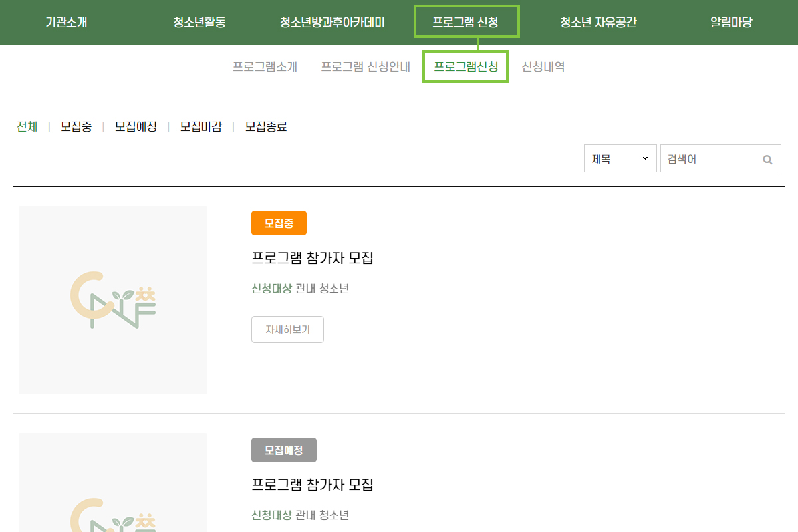Open the 청소년방과후아카데미 menu
The height and width of the screenshot is (532, 798).
(332, 23)
